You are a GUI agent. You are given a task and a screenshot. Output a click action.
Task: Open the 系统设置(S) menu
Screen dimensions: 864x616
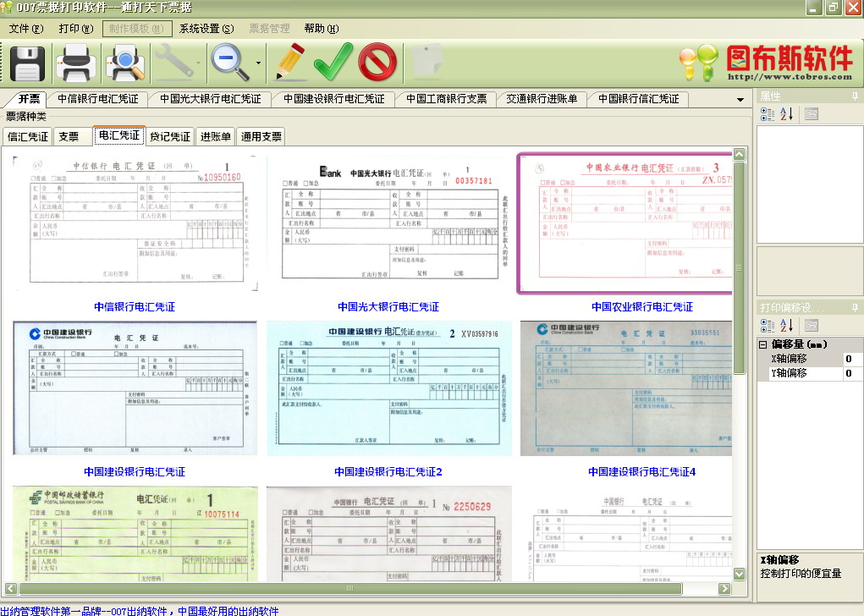click(206, 29)
